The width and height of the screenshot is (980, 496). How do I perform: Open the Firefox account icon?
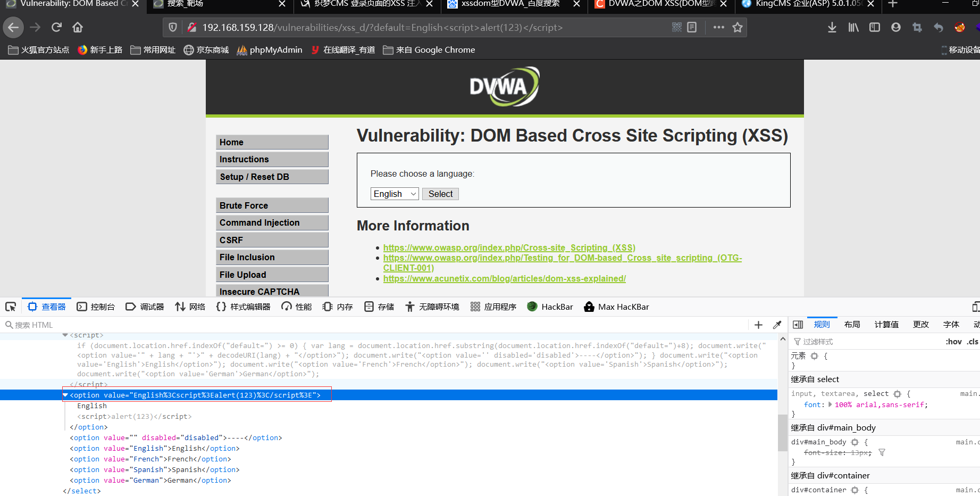coord(896,27)
